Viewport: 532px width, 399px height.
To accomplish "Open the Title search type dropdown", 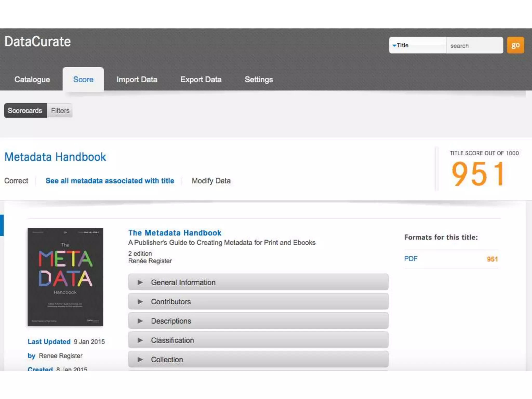I will 417,45.
